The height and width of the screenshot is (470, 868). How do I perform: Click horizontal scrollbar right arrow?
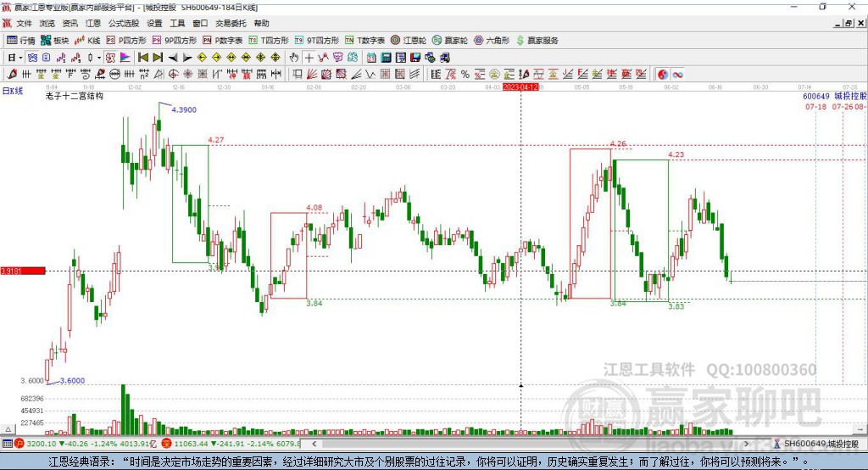746,444
